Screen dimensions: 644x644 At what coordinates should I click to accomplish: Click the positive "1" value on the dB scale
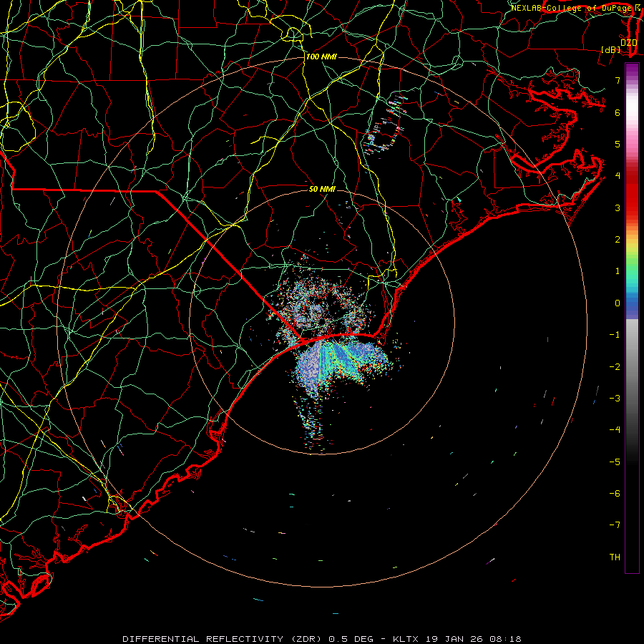click(x=618, y=271)
